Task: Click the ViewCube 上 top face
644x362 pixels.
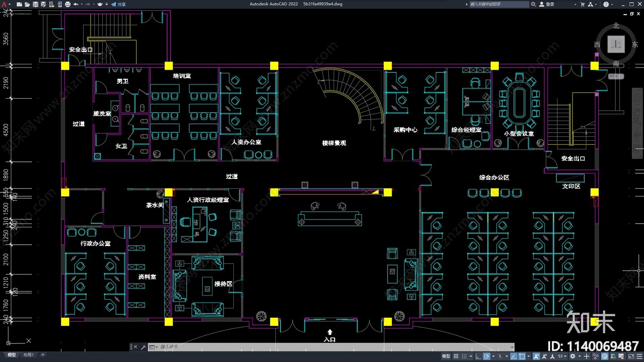Action: point(616,44)
